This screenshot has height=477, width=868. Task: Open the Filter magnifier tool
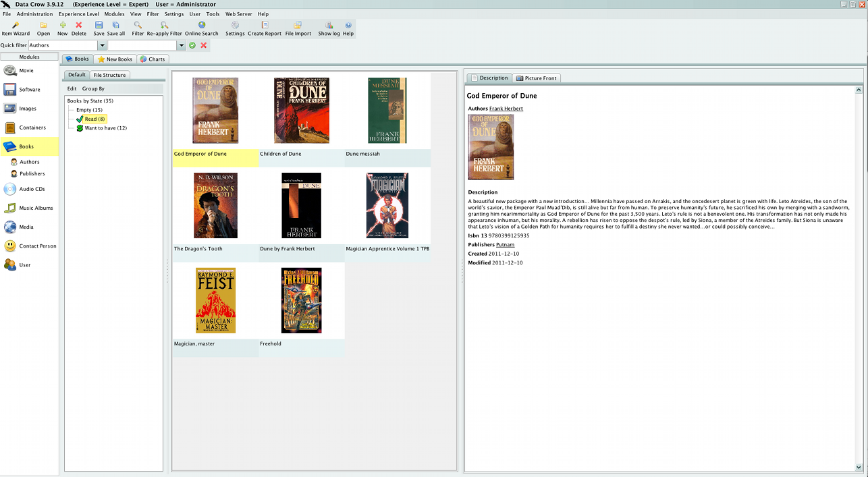coord(138,28)
